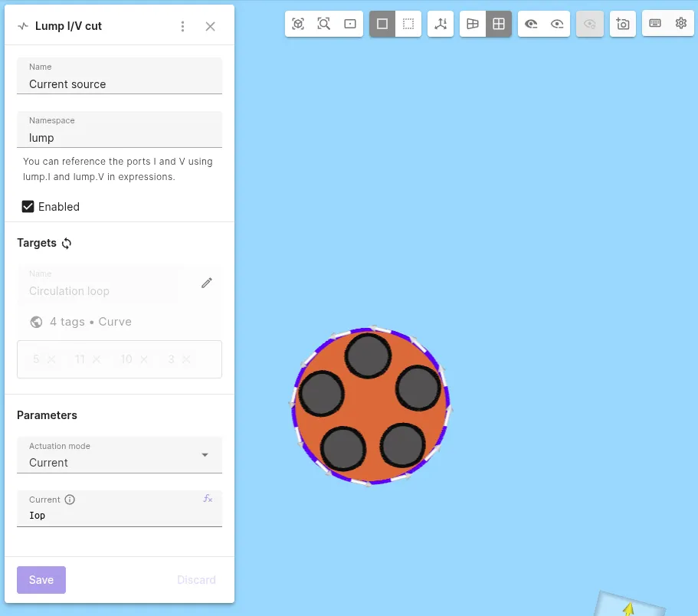Toggle the coordinate axes icon
This screenshot has width=698, height=616.
pos(441,24)
